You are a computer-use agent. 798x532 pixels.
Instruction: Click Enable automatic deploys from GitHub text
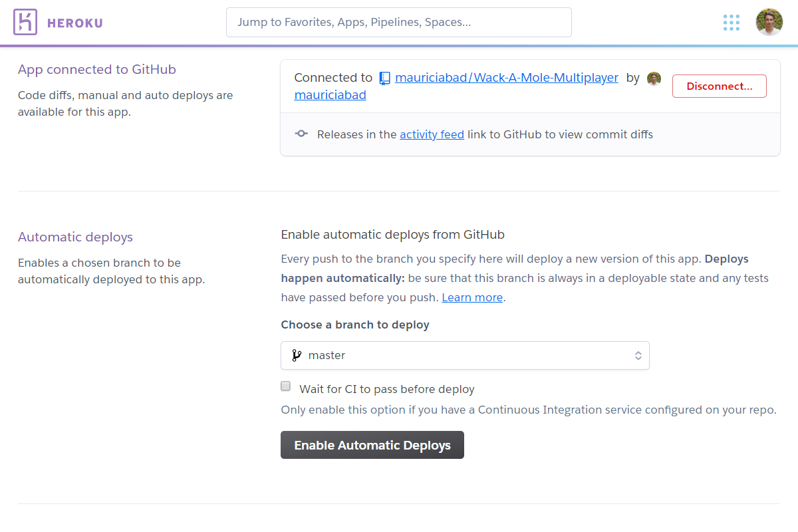tap(393, 234)
